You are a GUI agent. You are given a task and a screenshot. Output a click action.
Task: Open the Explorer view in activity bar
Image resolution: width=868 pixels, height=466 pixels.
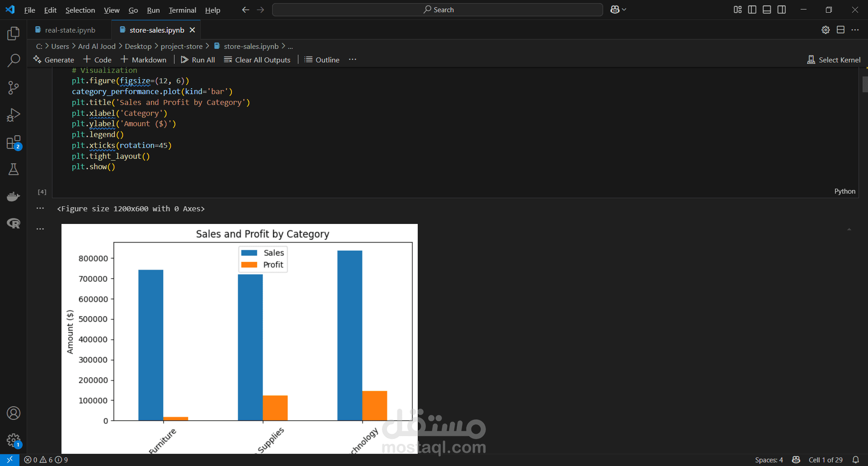14,33
